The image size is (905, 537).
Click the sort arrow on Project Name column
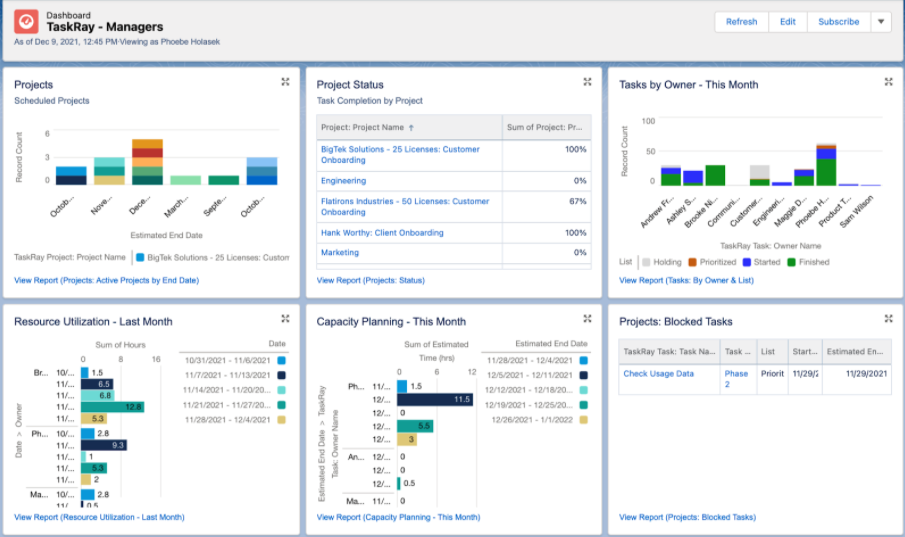click(x=412, y=128)
